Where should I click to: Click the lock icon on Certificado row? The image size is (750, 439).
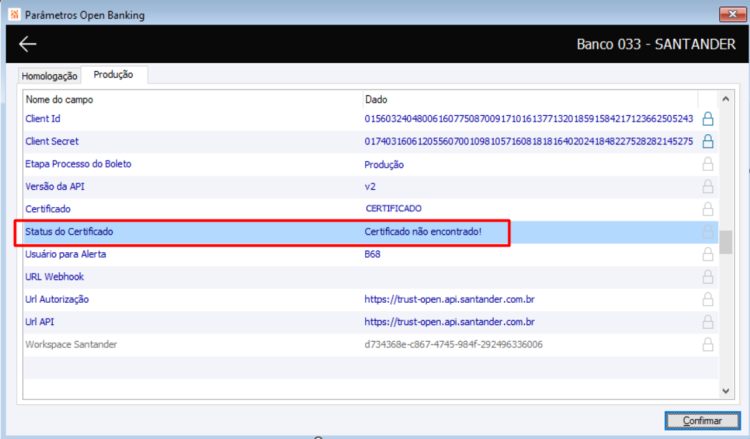coord(707,209)
